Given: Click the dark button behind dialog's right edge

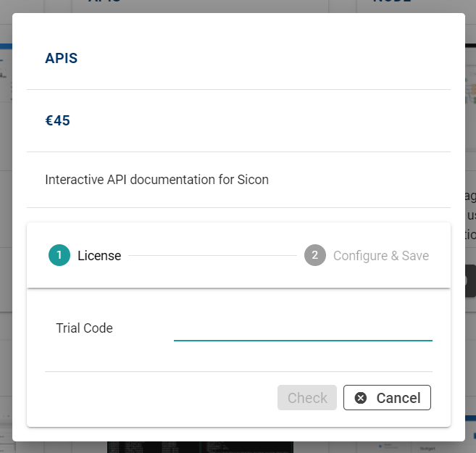Looking at the screenshot, I should click(470, 280).
